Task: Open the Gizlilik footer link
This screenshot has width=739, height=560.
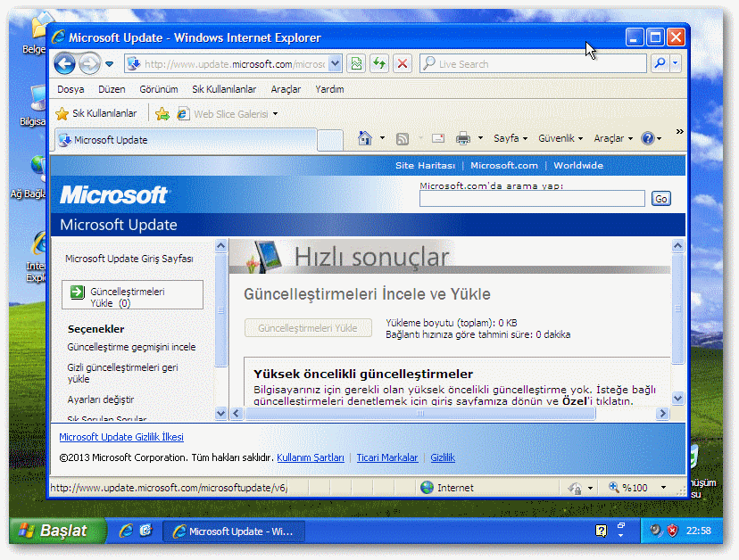Action: (443, 457)
